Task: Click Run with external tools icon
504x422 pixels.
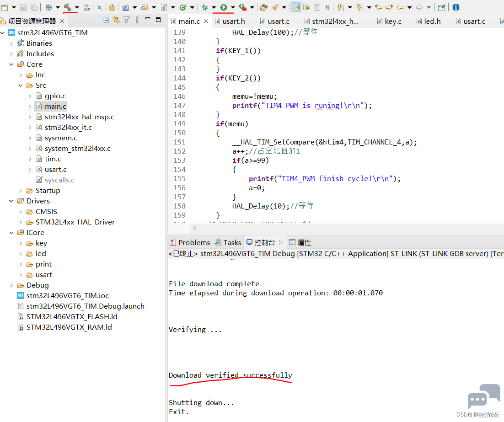Action: [243, 7]
